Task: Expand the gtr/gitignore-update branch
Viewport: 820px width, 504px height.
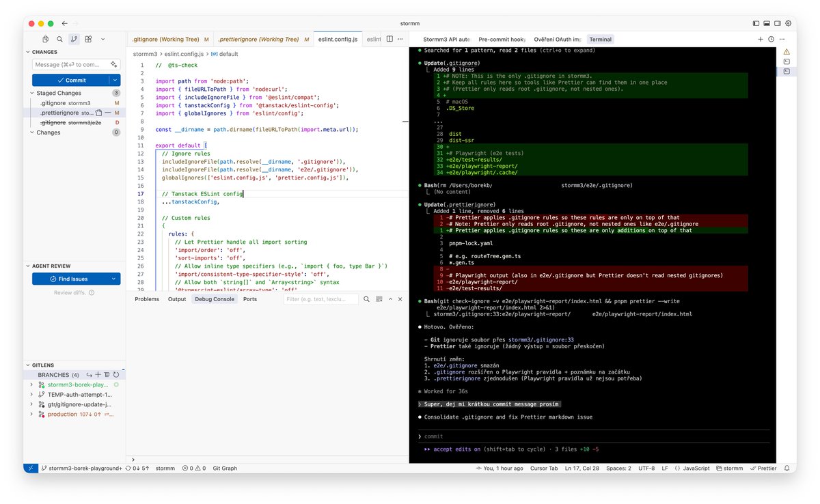Action: click(31, 404)
